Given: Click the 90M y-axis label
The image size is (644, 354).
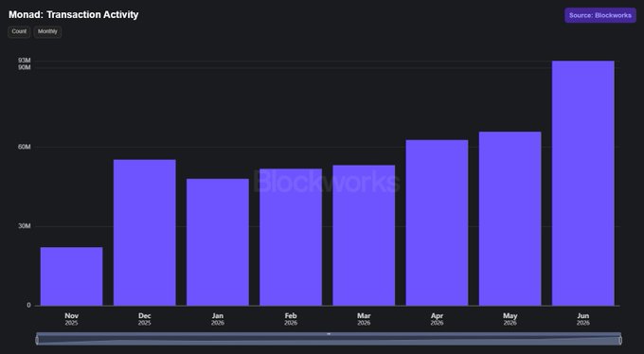Looking at the screenshot, I should point(25,67).
